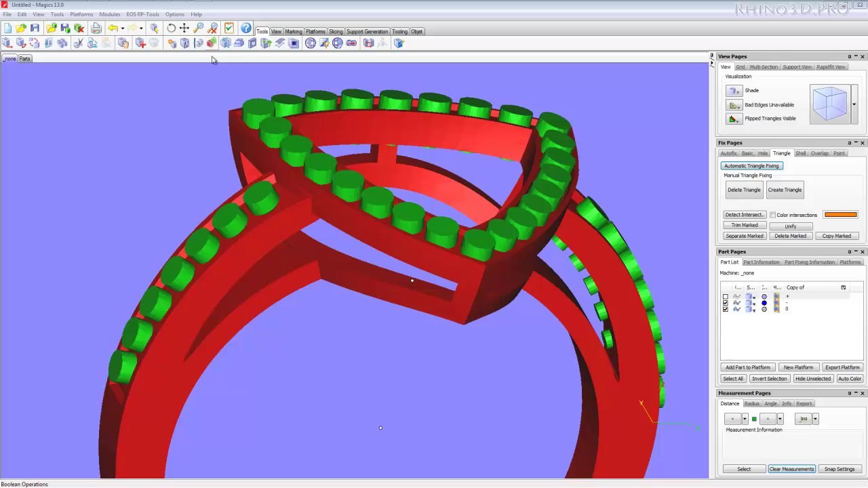Switch to the Radius measurement tab
868x488 pixels.
click(751, 403)
